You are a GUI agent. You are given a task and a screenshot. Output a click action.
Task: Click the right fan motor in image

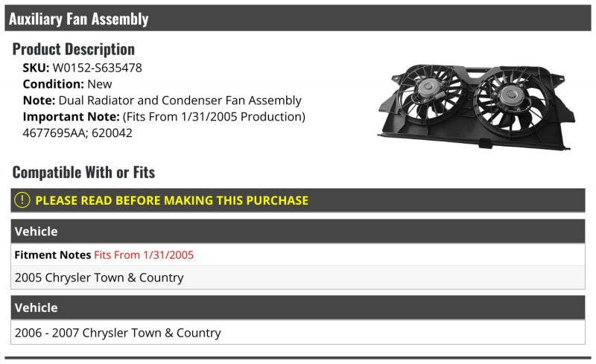pos(509,95)
